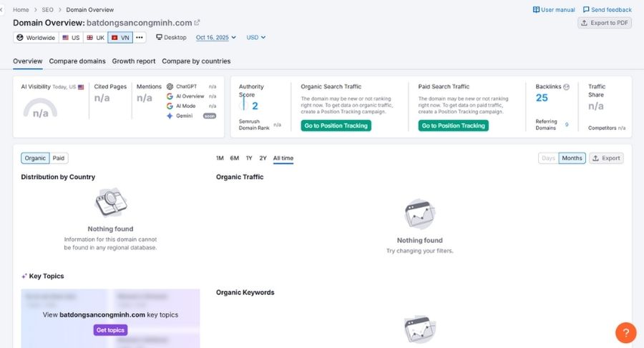
Task: Go to SEO in the breadcrumb
Action: click(48, 9)
